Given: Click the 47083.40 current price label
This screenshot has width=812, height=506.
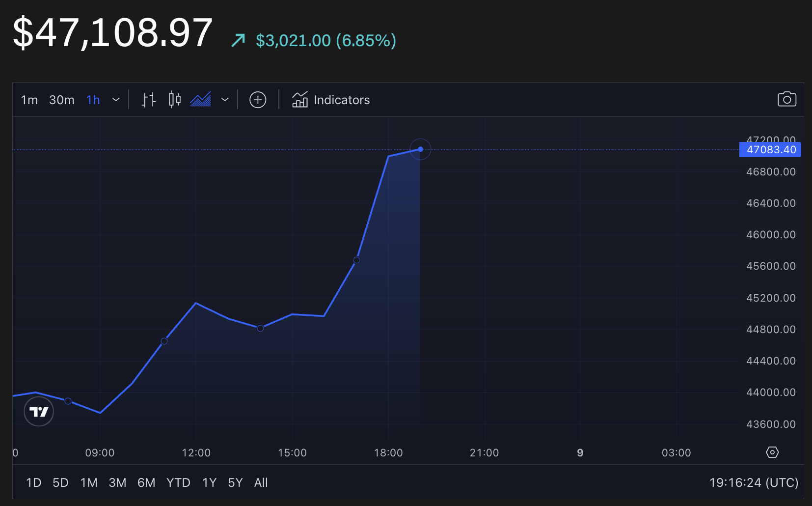Looking at the screenshot, I should pyautogui.click(x=770, y=149).
